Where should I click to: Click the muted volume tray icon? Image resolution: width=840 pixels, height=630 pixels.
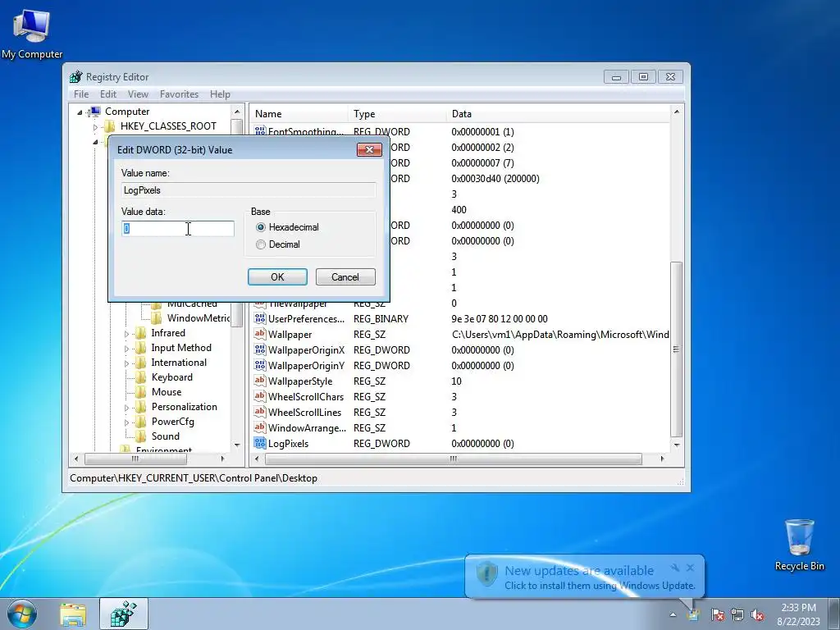[757, 615]
